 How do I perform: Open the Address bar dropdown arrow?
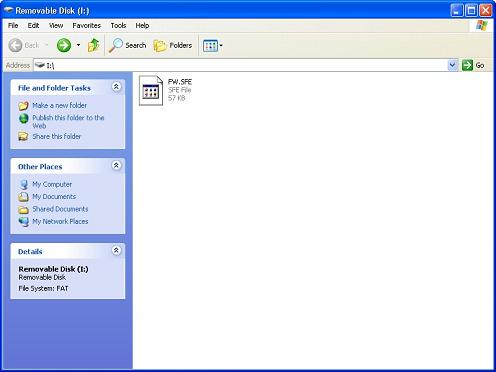452,65
